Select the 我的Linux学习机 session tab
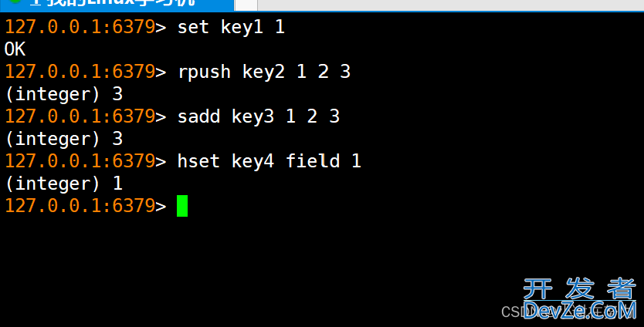This screenshot has height=327, width=644. [x=117, y=5]
